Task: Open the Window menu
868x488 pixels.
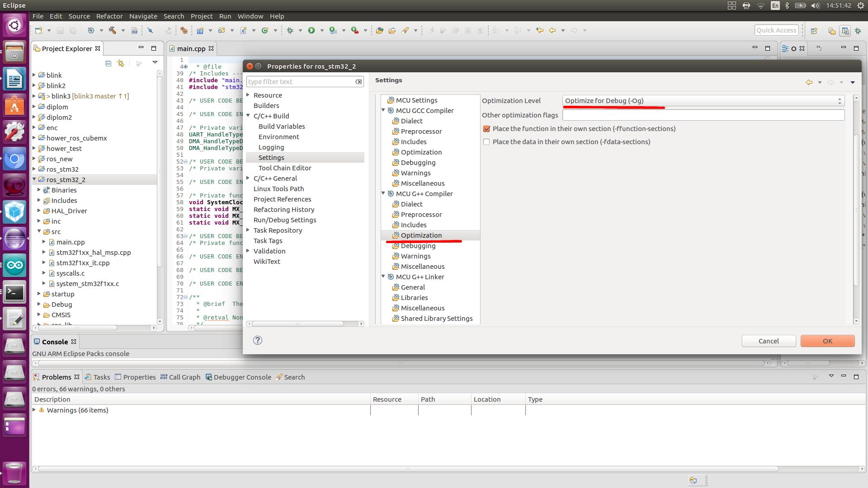Action: pyautogui.click(x=250, y=16)
